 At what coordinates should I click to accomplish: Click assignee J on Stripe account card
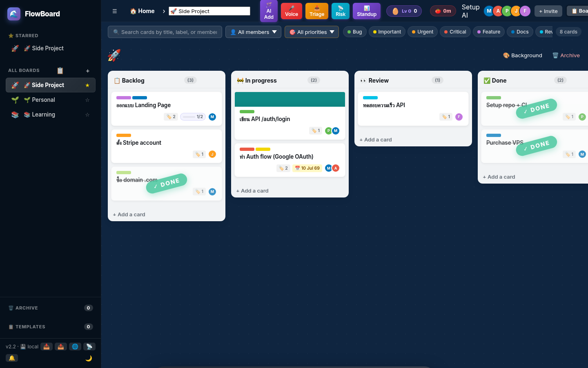click(212, 154)
